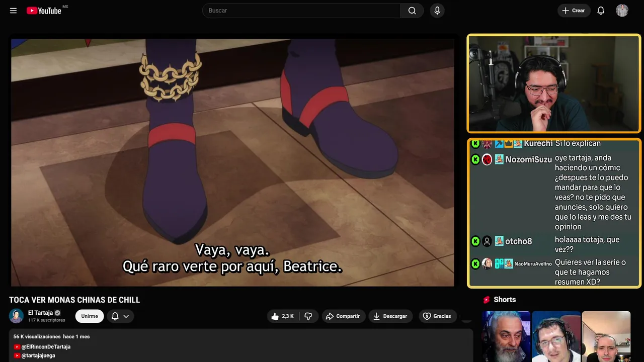Open the middle Shorts thumbnail

coord(556,336)
